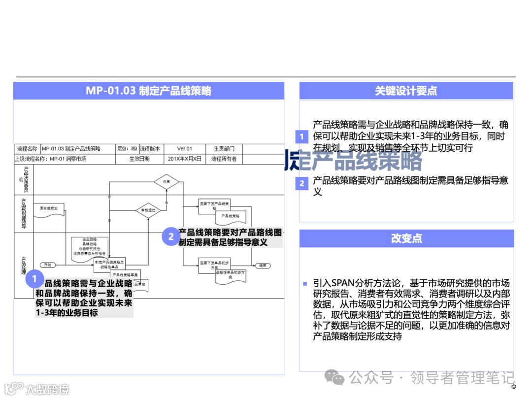Screen dimensions: 532x399
Task: Click the '流程名称' table cell
Action: (x=27, y=149)
